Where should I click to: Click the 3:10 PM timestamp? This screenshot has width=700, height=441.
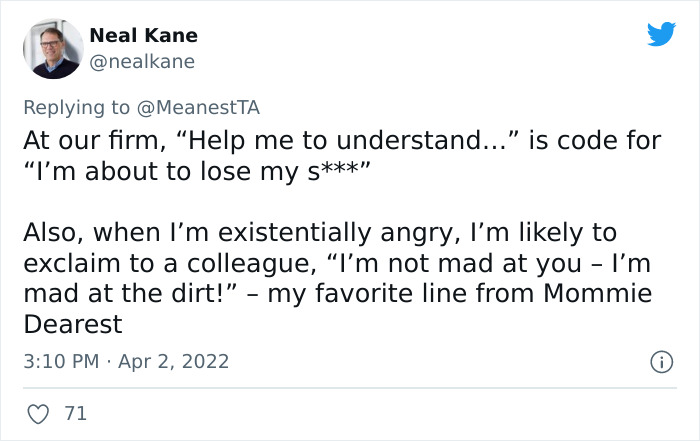click(59, 362)
